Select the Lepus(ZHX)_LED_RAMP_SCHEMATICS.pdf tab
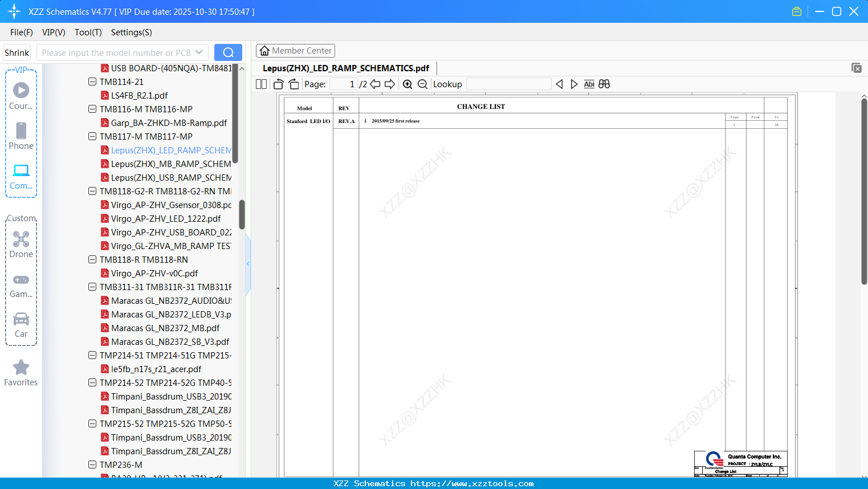Viewport: 868px width, 489px height. [346, 68]
